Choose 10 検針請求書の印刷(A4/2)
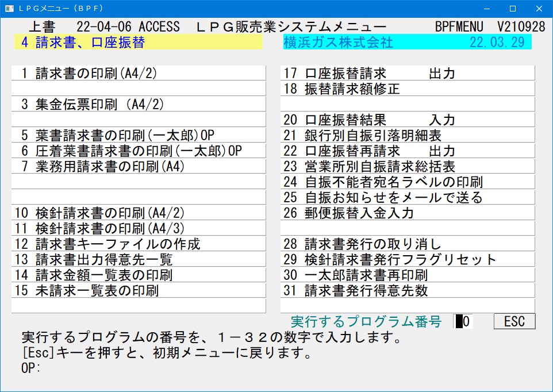Viewport: 553px width, 392px height. (x=139, y=213)
